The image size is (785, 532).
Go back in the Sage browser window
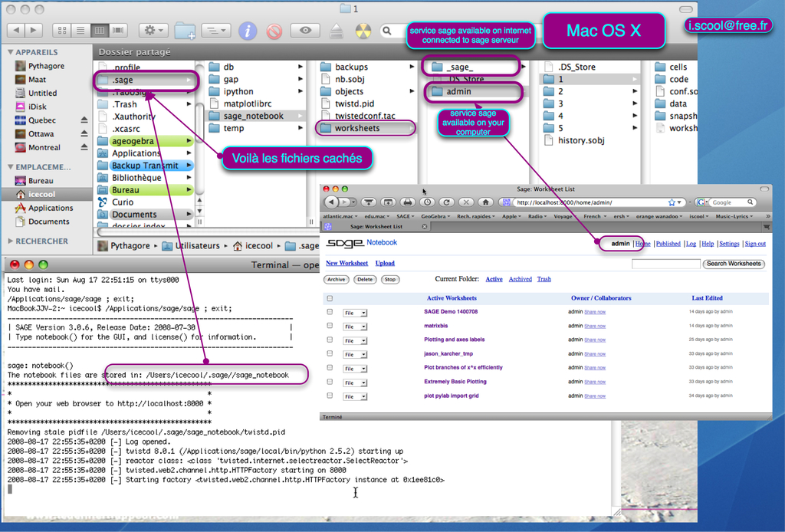click(331, 202)
